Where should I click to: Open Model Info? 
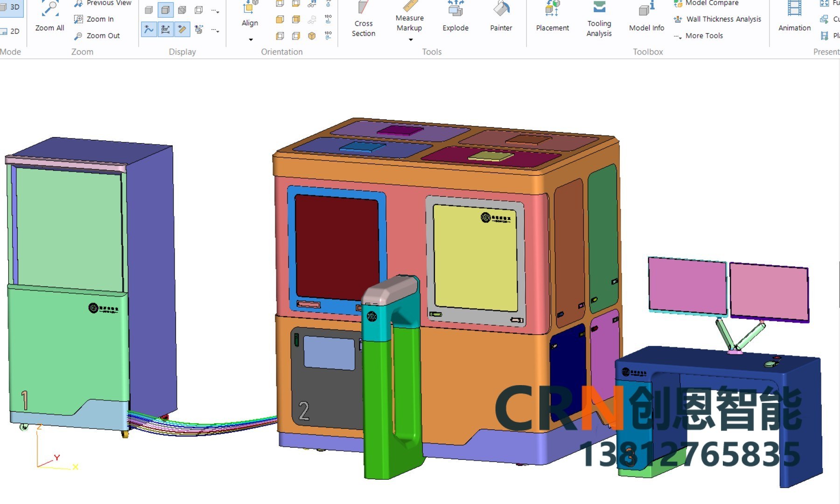pos(647,17)
